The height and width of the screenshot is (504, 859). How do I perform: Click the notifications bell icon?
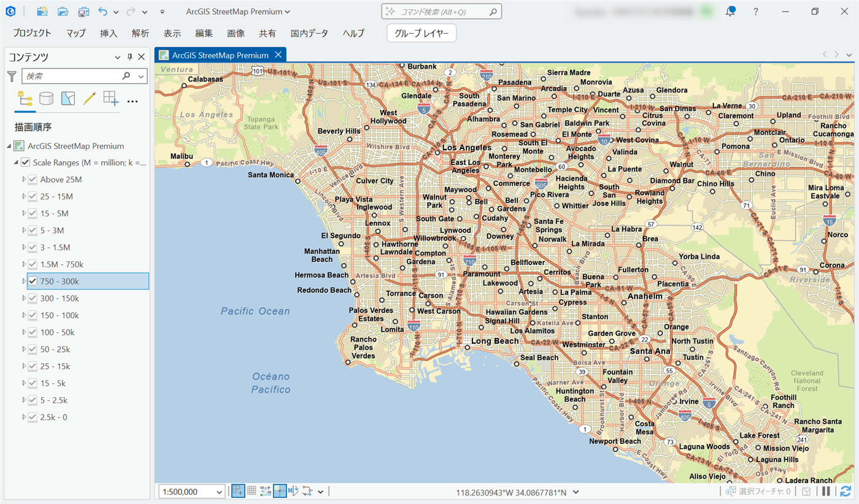(730, 12)
